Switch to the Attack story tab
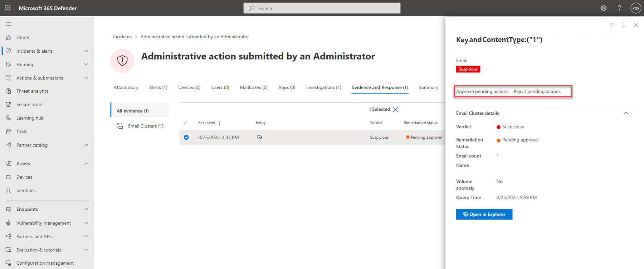 click(126, 87)
